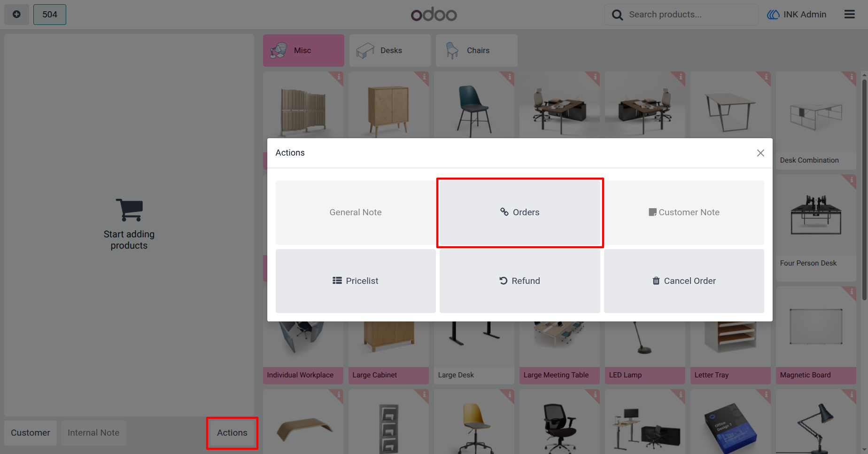Select Large Desk product

click(x=474, y=352)
